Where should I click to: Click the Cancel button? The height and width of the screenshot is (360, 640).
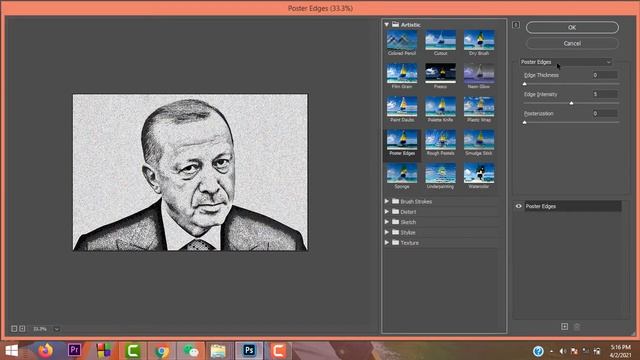572,43
